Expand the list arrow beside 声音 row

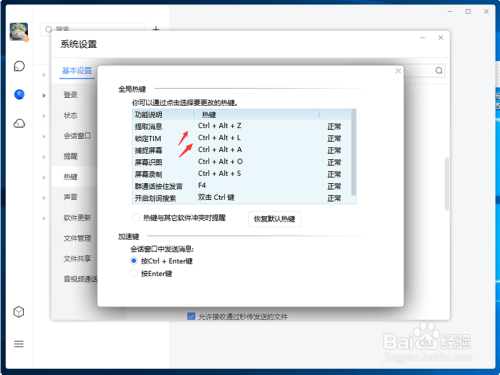pos(44,198)
